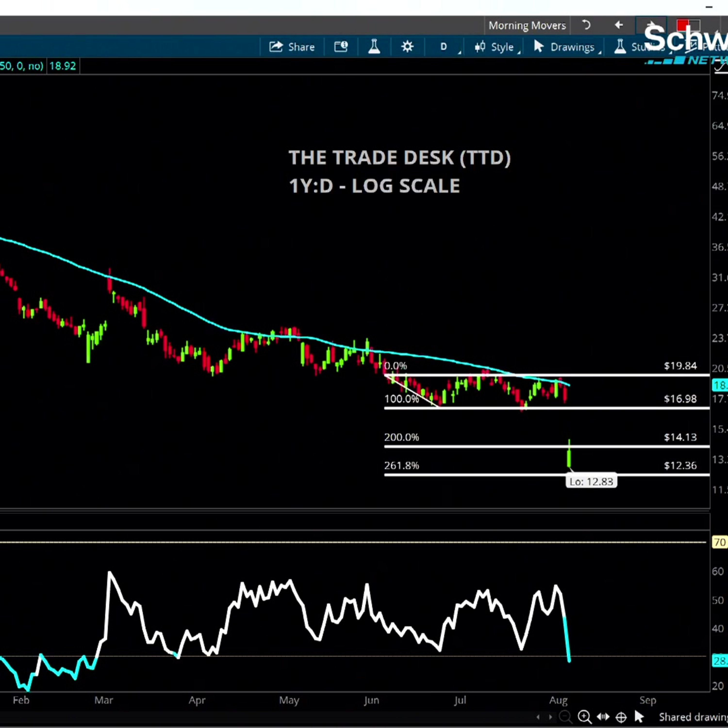728x728 pixels.
Task: Click the Mar label on time axis
Action: (x=104, y=700)
